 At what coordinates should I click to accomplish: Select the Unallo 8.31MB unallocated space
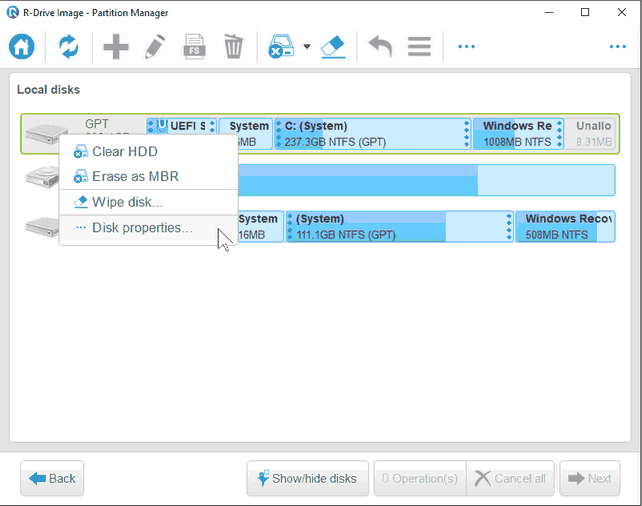tap(590, 134)
